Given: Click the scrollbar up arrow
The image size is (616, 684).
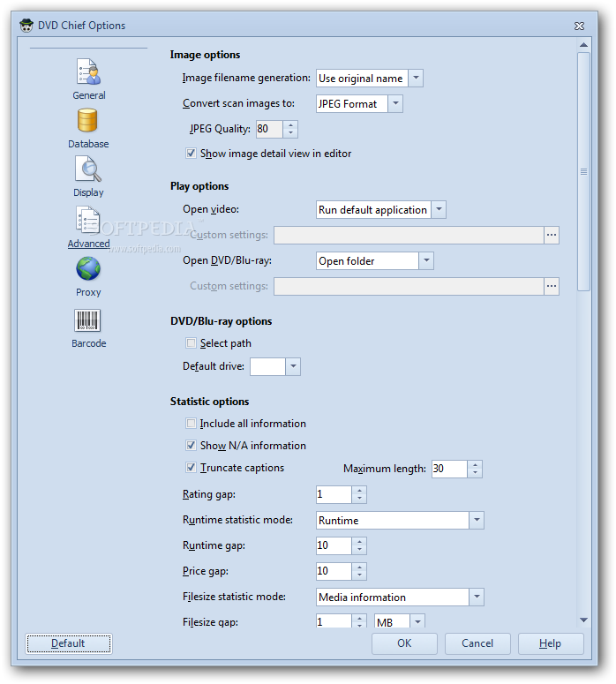Looking at the screenshot, I should [583, 44].
